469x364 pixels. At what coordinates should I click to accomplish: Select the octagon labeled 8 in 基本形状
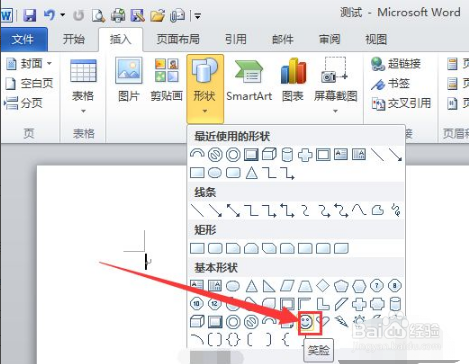[395, 286]
